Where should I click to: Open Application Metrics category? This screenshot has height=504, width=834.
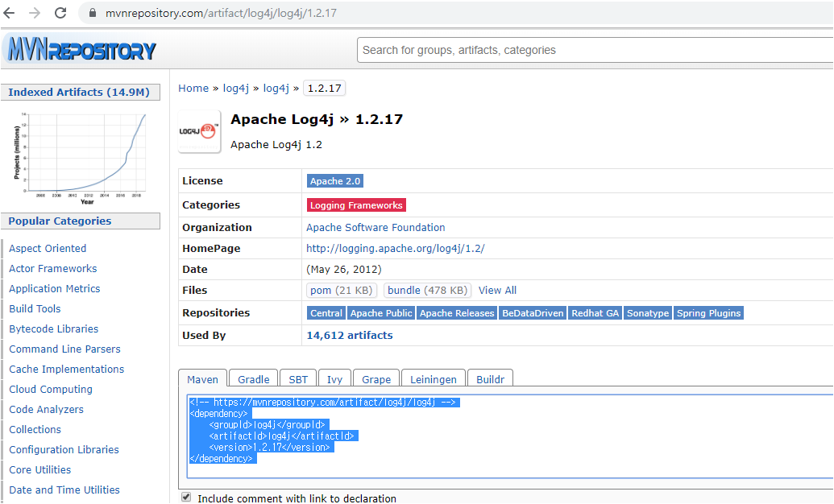click(54, 289)
